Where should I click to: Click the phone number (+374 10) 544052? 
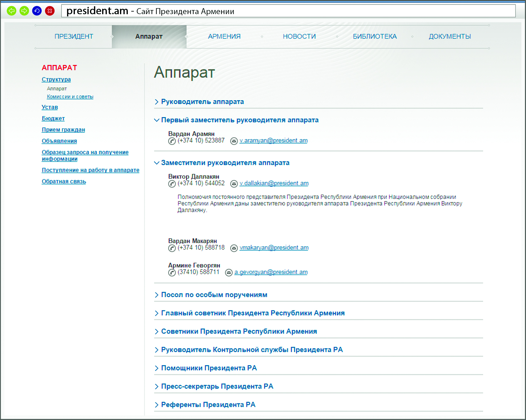201,183
